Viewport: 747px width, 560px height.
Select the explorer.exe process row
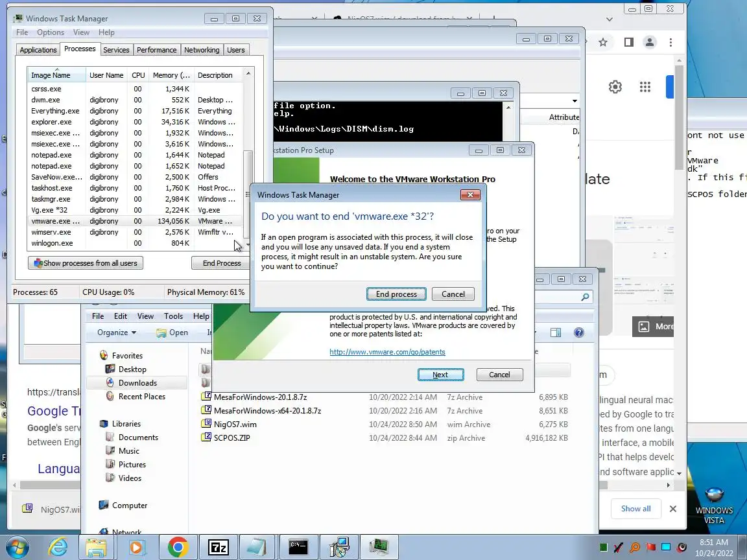(134, 122)
